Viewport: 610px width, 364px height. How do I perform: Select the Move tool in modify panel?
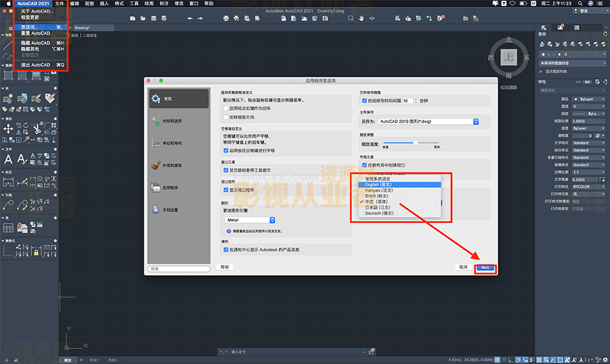7,129
